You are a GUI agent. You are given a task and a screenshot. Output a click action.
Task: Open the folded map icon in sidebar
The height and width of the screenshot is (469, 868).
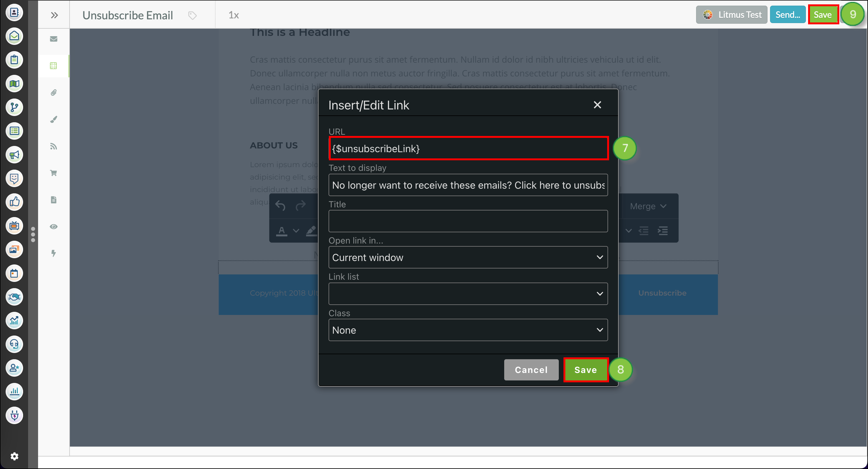[x=14, y=84]
